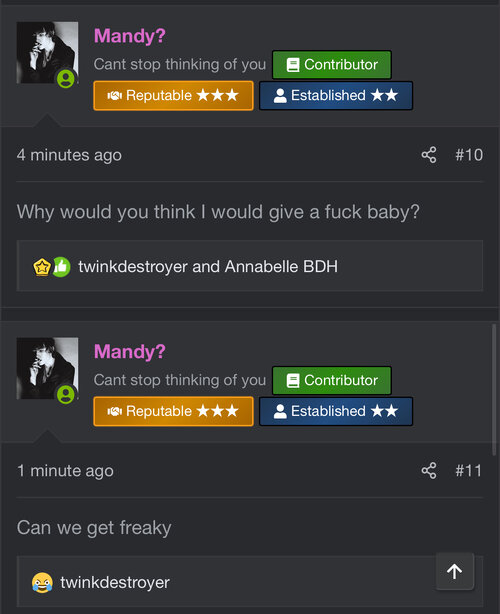
Task: Click the scroll-to-top arrow button
Action: pyautogui.click(x=455, y=571)
